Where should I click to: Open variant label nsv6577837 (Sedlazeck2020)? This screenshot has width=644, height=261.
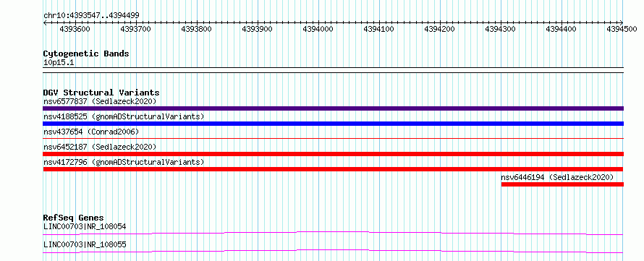pyautogui.click(x=100, y=101)
